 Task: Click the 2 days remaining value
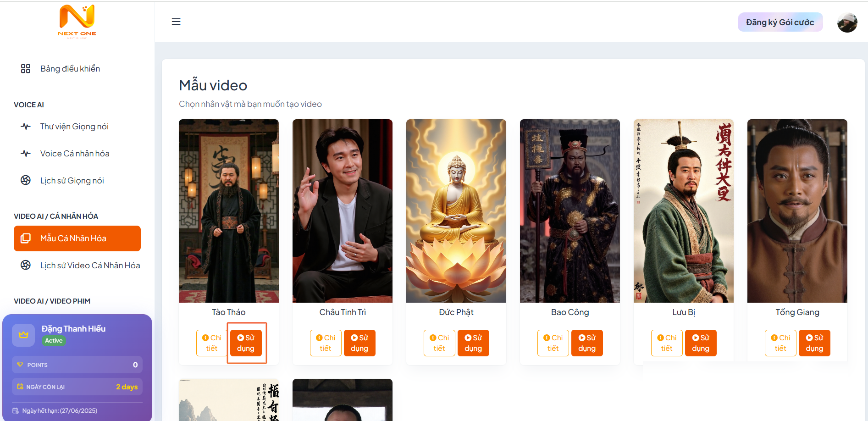[x=127, y=387]
